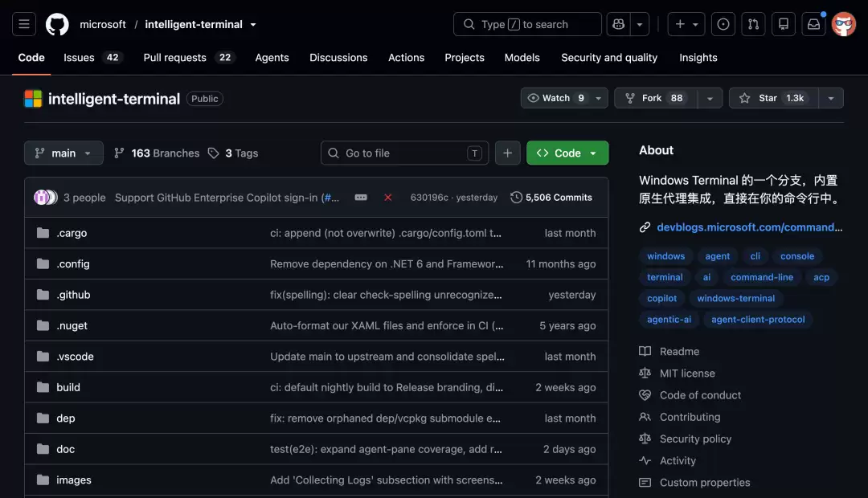Image resolution: width=868 pixels, height=498 pixels.
Task: Open the create new plus menu
Action: (x=686, y=24)
